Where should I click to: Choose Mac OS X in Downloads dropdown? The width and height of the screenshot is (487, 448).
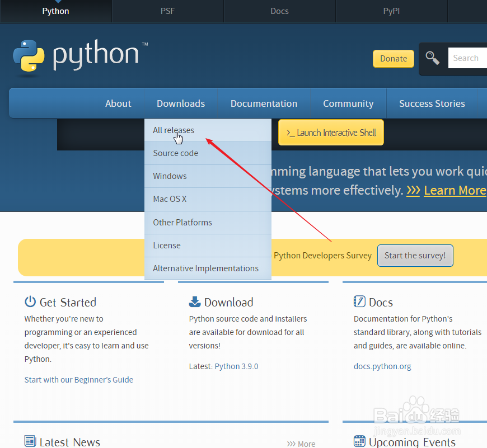pyautogui.click(x=208, y=199)
